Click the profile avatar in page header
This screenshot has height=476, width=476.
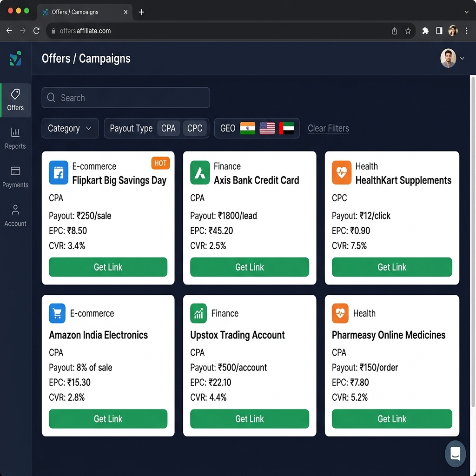point(448,58)
